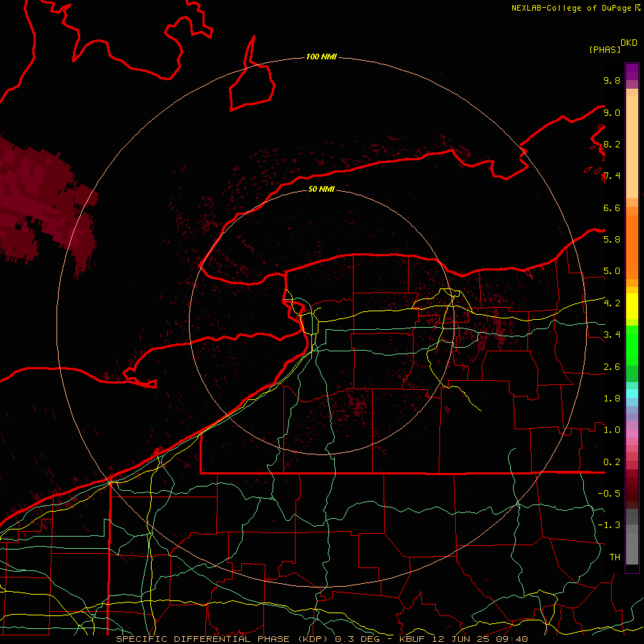Click the 6.6 scale value
The height and width of the screenshot is (644, 644).
[612, 208]
